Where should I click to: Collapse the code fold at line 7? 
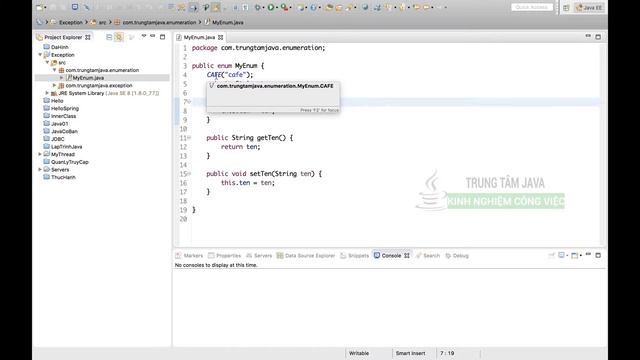pyautogui.click(x=189, y=101)
